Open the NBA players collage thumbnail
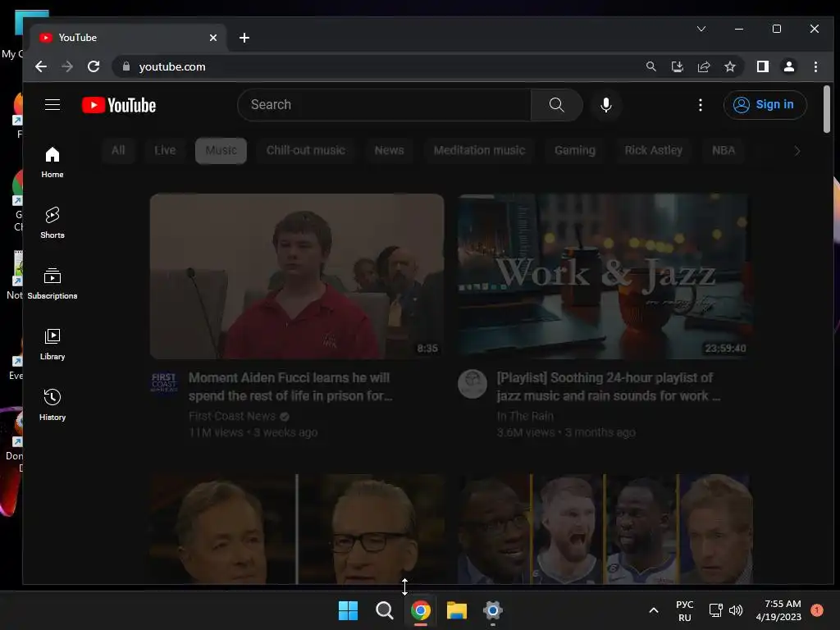The width and height of the screenshot is (840, 630). click(x=605, y=529)
